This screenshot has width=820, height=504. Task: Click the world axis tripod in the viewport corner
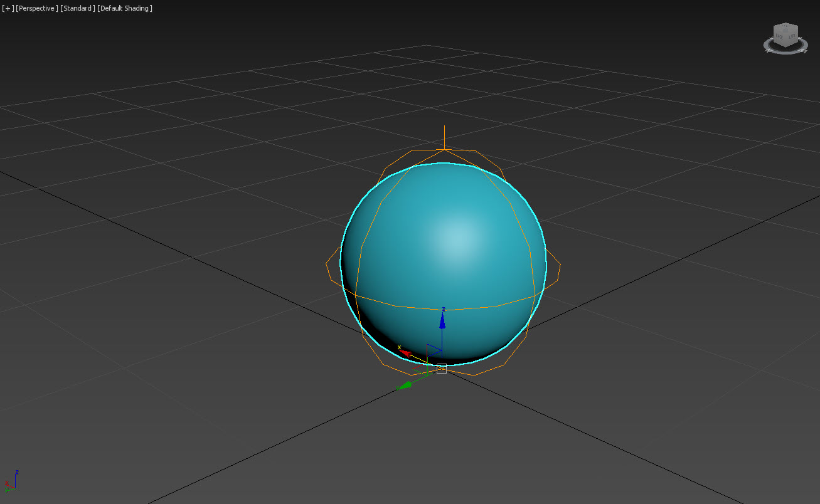click(11, 480)
